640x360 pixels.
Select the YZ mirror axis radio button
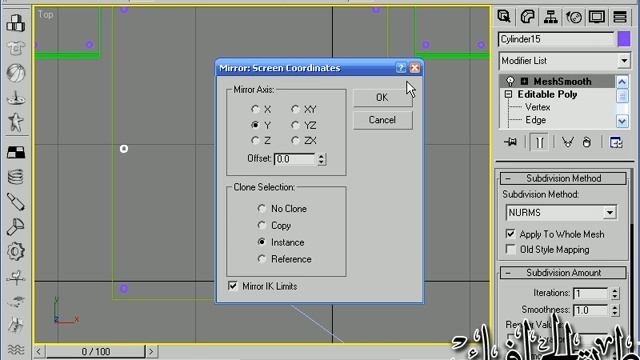point(295,125)
